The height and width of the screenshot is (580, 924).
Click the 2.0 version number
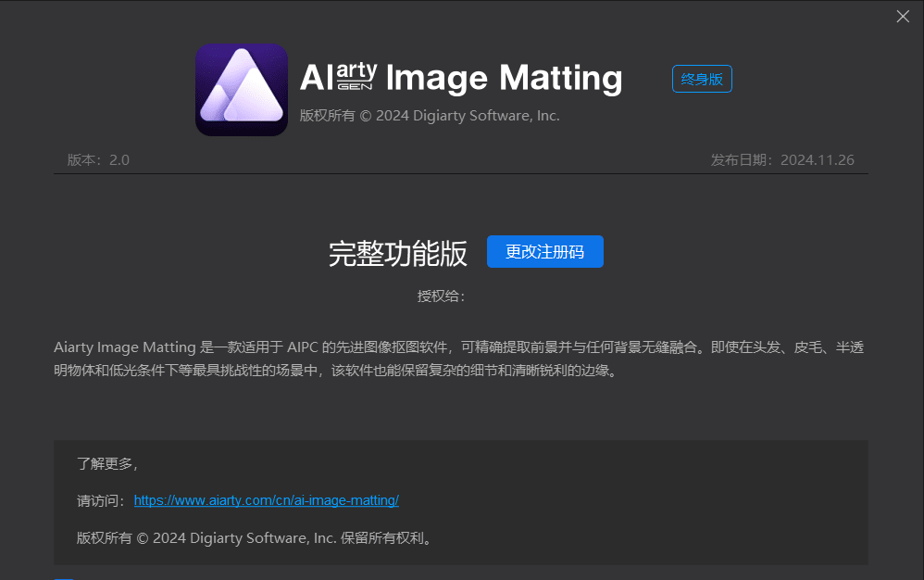[x=119, y=159]
